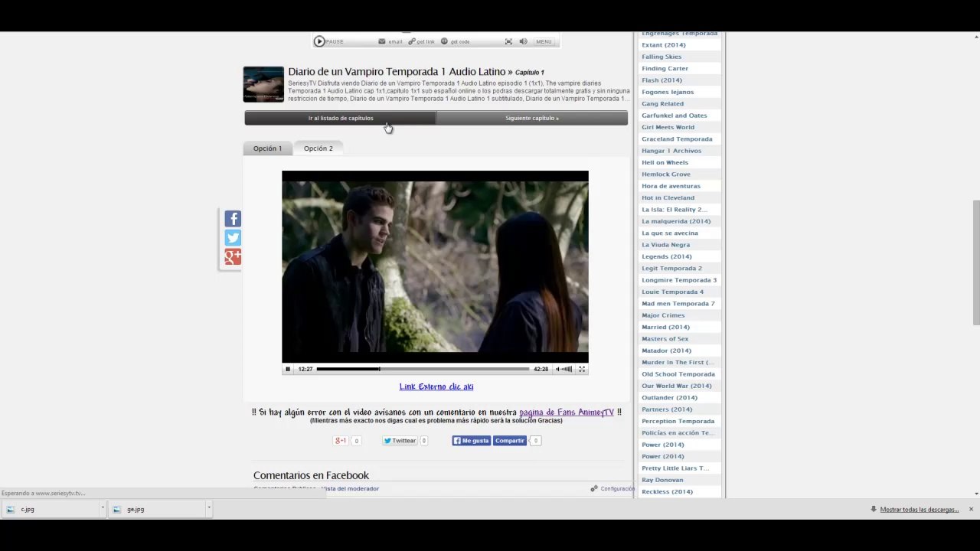Image resolution: width=980 pixels, height=551 pixels.
Task: Click the get code icon
Action: (x=444, y=41)
